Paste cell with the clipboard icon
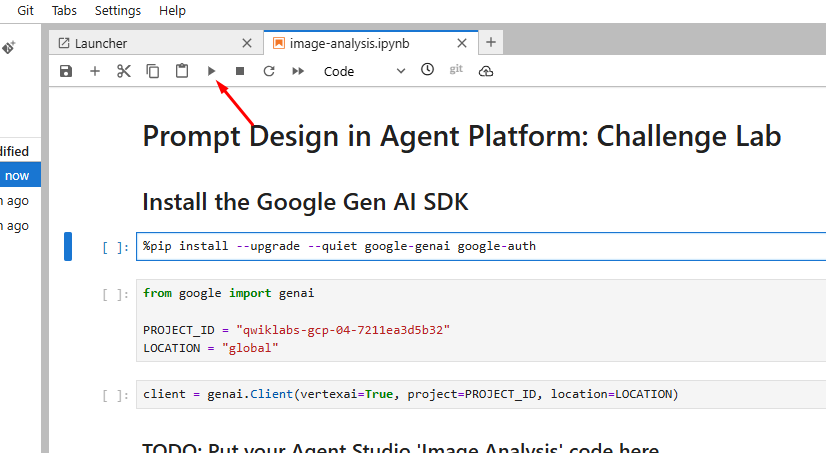 click(182, 71)
